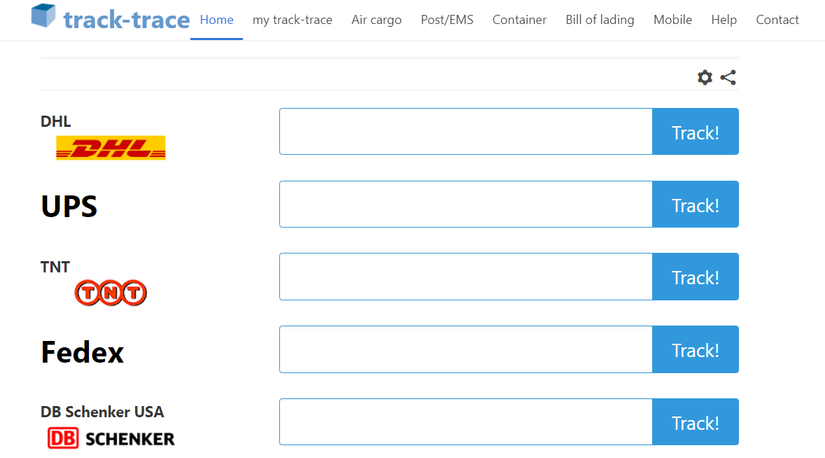
Task: Open the settings gear icon
Action: point(705,77)
